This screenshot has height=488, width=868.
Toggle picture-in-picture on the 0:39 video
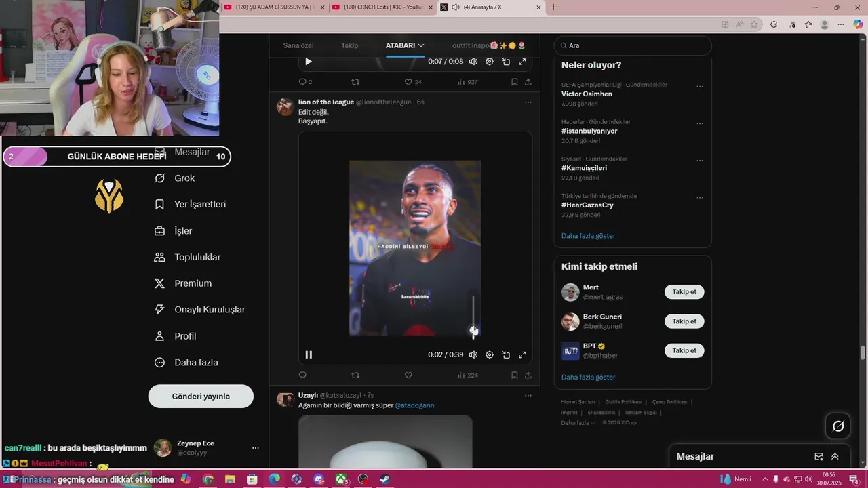pos(506,354)
